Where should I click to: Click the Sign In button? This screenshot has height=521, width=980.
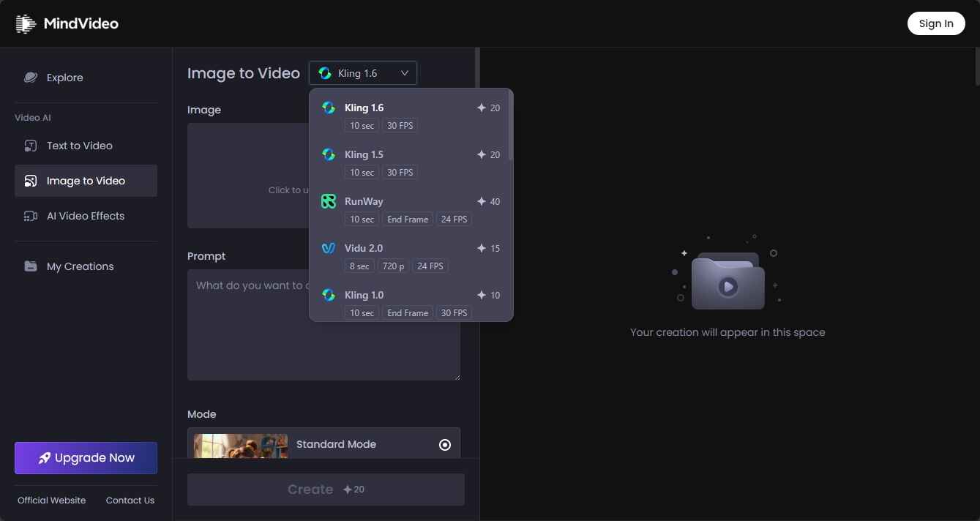pyautogui.click(x=936, y=23)
